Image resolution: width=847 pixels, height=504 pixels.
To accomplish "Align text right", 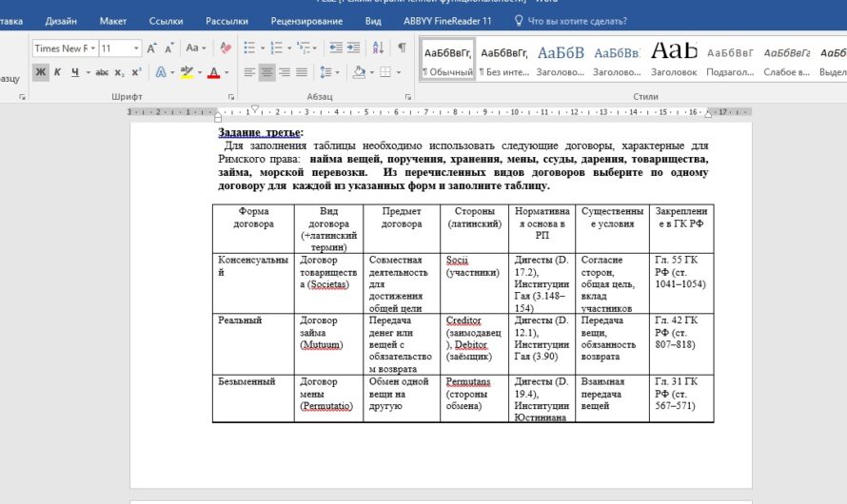I will coord(285,72).
